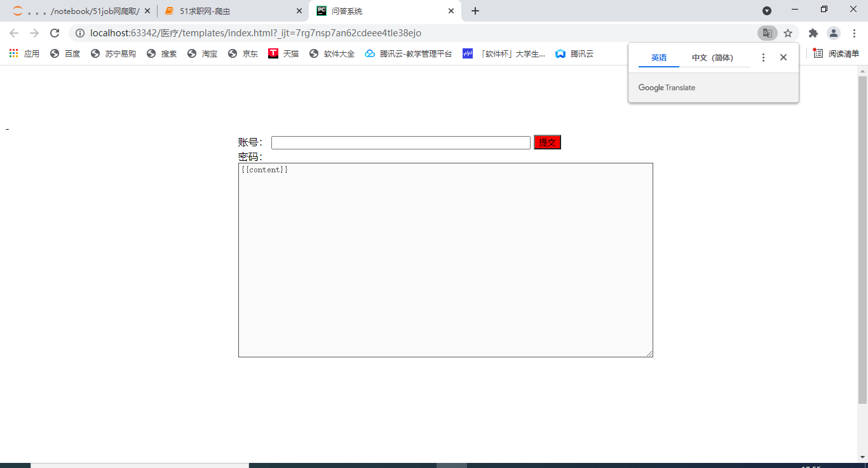Open the 苏宁易购 bookmark
This screenshot has width=868, height=468.
pos(113,54)
